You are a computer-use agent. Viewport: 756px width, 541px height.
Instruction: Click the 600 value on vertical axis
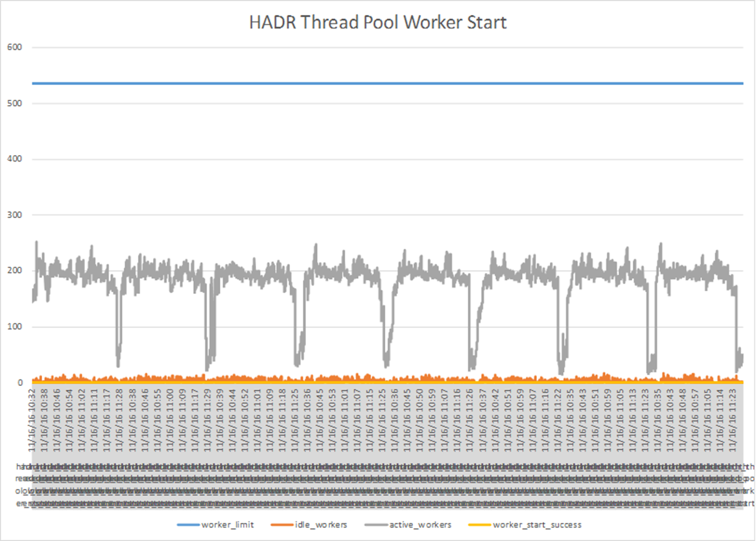click(x=14, y=47)
